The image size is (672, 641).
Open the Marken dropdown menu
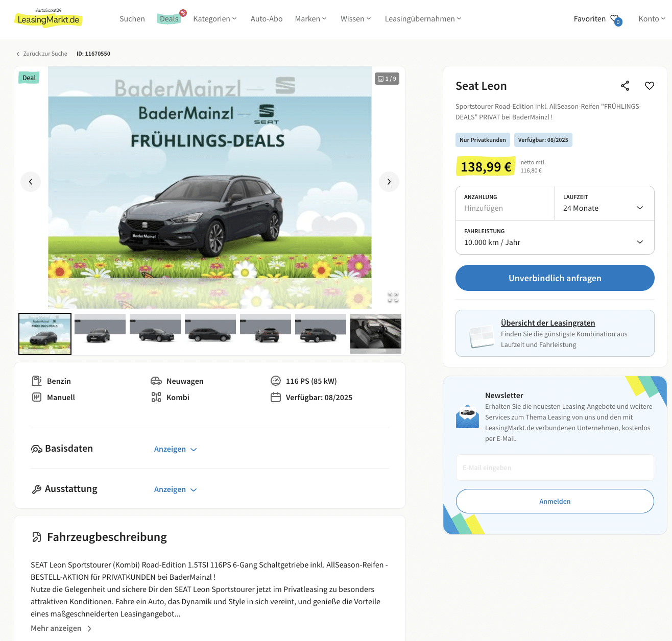point(311,19)
